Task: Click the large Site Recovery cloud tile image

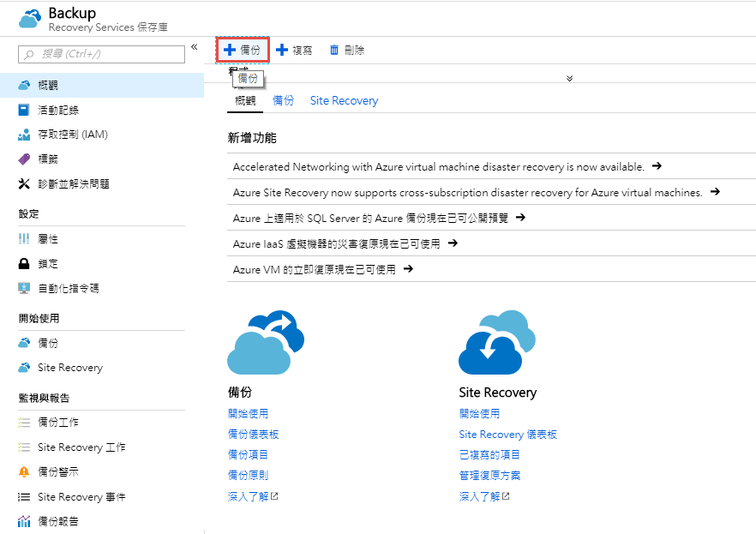Action: 497,343
